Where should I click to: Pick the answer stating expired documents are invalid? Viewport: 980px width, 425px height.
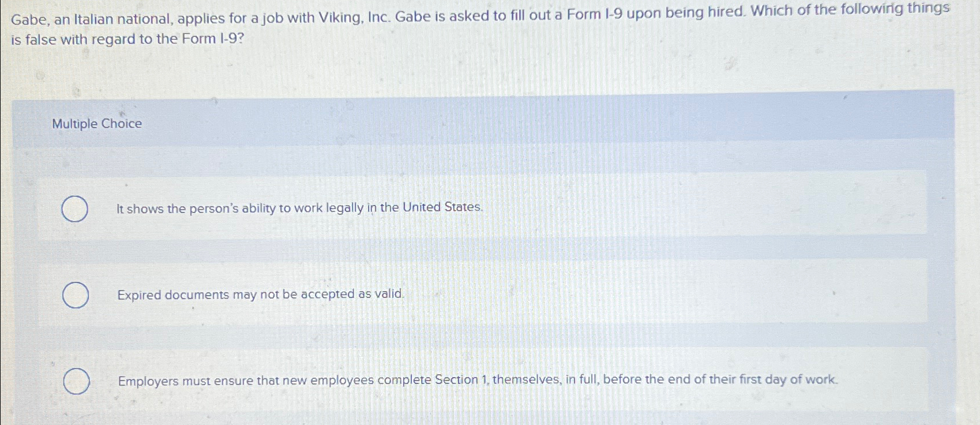click(261, 294)
